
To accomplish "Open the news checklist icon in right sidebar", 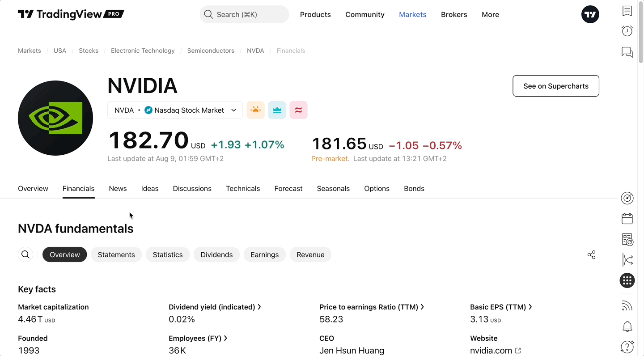I will [627, 239].
